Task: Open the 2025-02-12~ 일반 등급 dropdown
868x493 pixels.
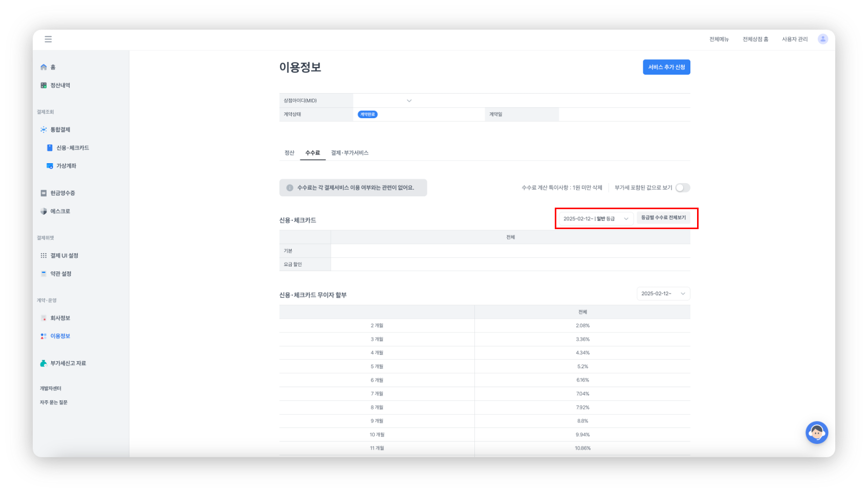Action: (x=596, y=219)
